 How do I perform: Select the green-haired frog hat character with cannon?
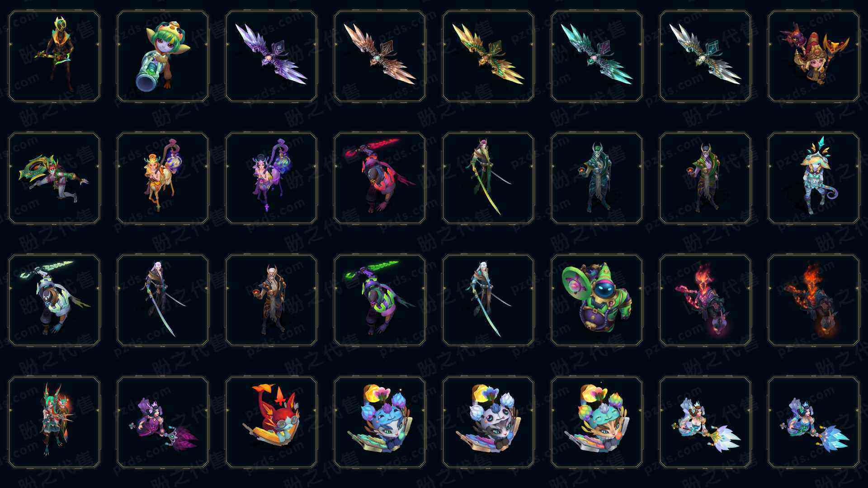pos(163,56)
